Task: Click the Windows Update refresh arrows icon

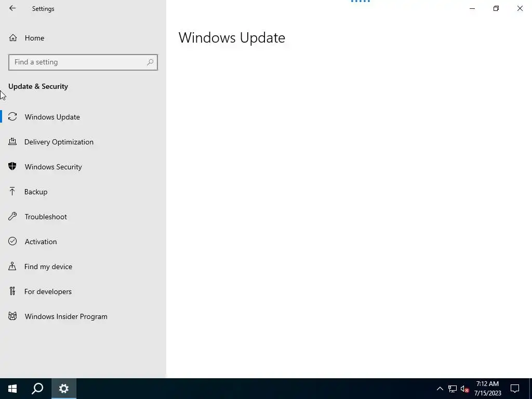Action: point(12,116)
